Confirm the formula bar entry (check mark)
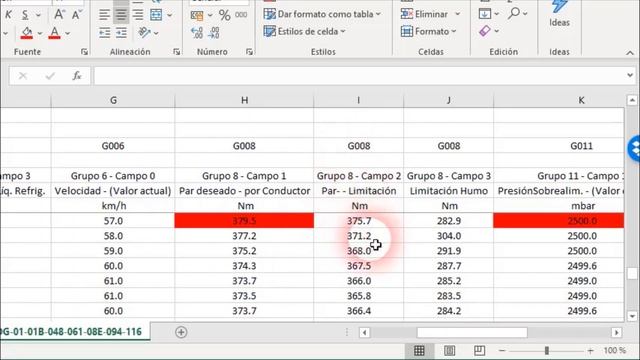The image size is (640, 360). [x=50, y=76]
